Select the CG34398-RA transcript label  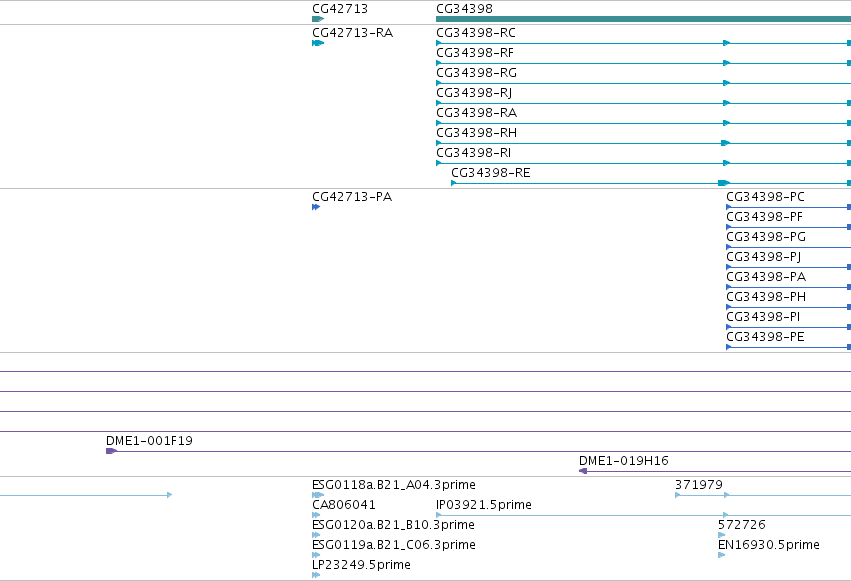pyautogui.click(x=476, y=113)
